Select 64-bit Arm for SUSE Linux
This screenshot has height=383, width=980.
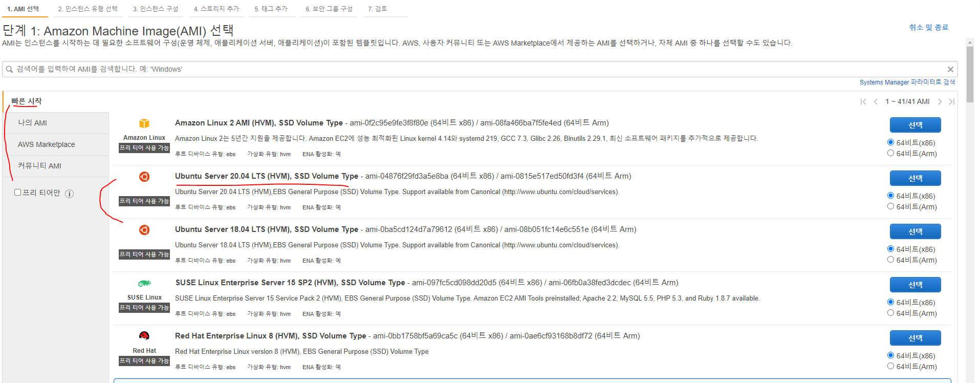coord(890,313)
